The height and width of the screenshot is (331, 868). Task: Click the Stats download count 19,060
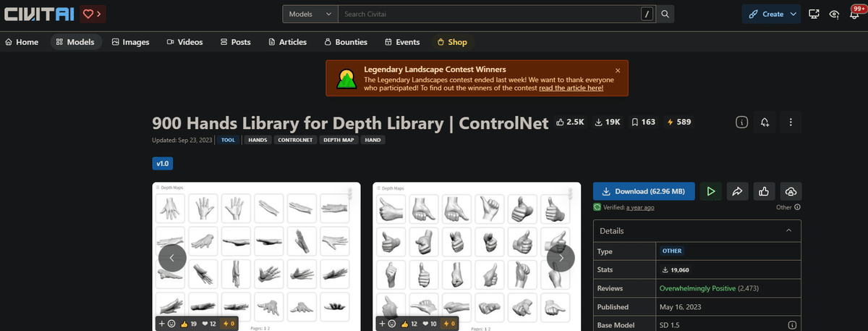click(674, 269)
